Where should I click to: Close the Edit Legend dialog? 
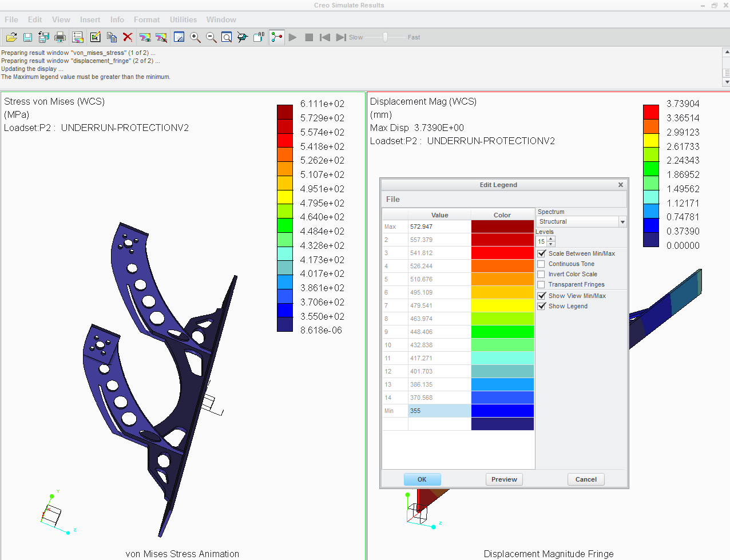(621, 185)
